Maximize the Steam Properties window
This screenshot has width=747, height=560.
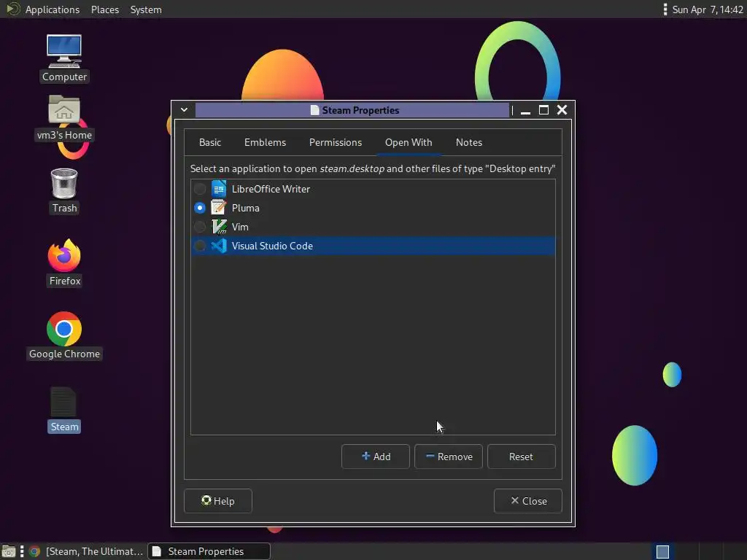(x=543, y=110)
